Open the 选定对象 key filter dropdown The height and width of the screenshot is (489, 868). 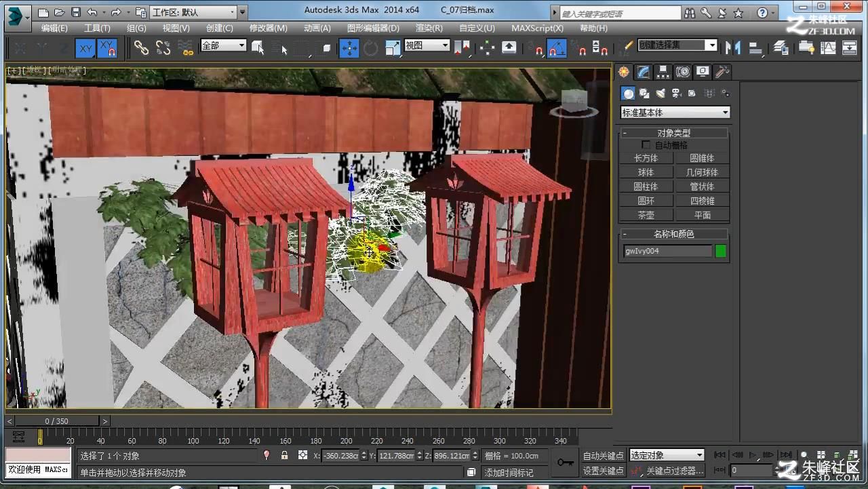click(667, 455)
